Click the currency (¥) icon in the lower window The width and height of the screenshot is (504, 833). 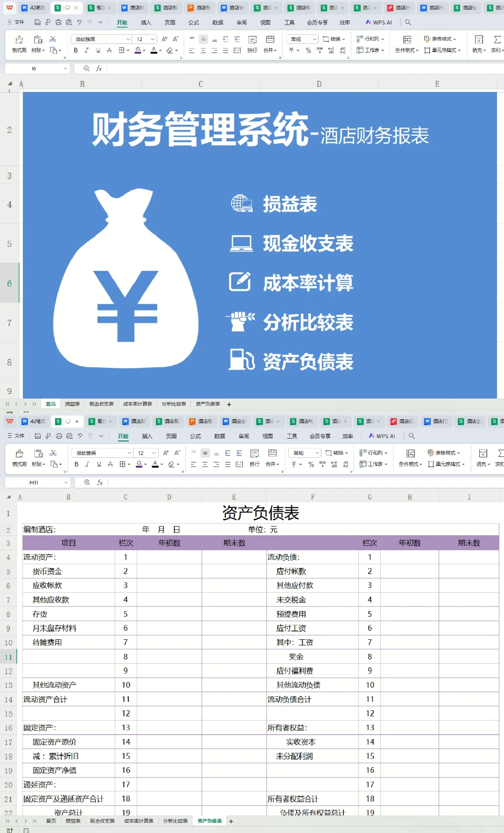(294, 464)
